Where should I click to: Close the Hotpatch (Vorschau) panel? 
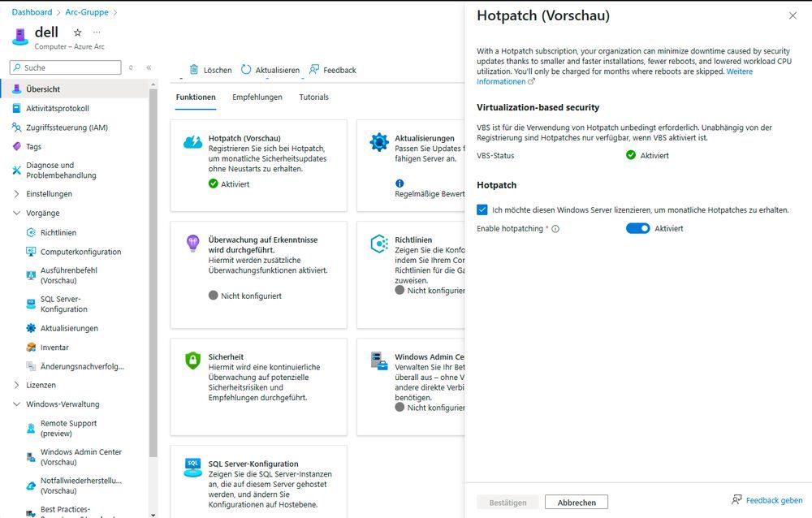[793, 15]
